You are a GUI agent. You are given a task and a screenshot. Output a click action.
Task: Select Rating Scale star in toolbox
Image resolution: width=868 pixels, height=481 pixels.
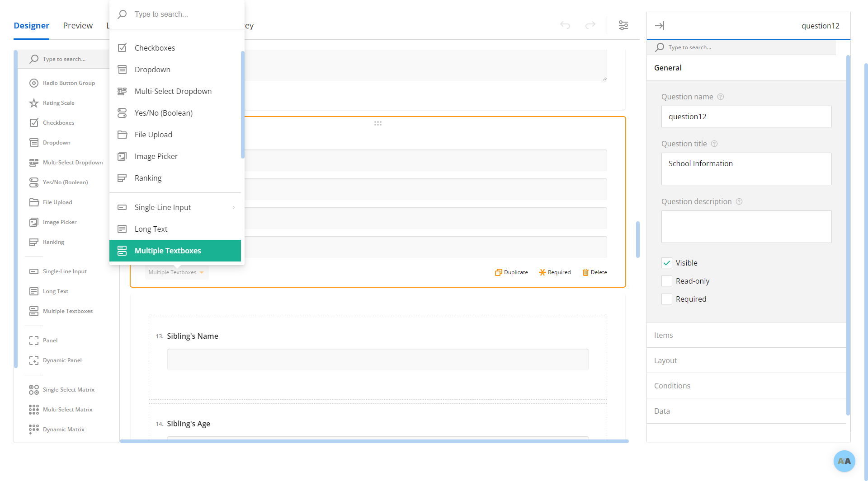[34, 103]
